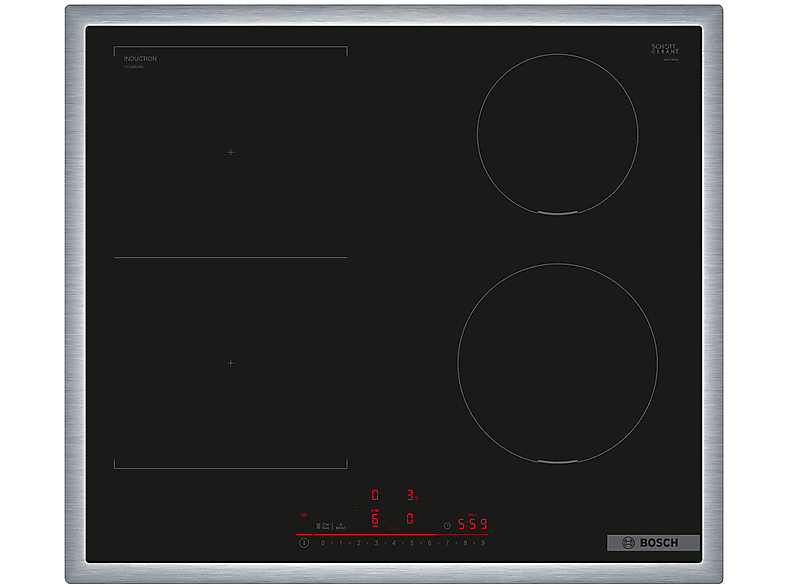
Task: Tap the Schott Ceran logo
Action: (663, 51)
